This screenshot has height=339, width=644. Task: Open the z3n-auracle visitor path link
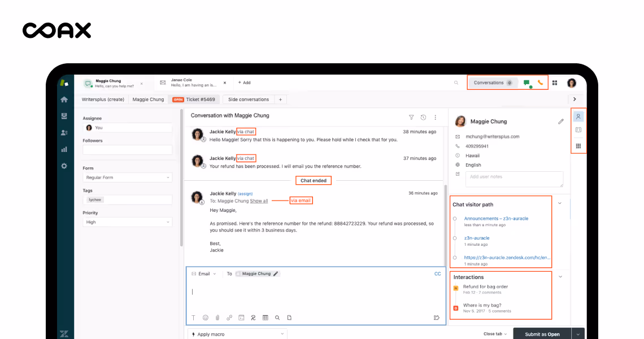click(476, 238)
